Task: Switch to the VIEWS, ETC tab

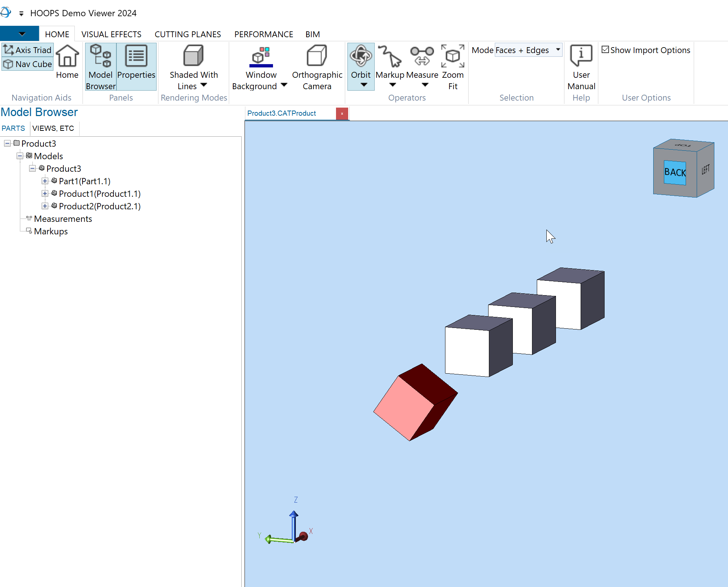Action: click(53, 128)
